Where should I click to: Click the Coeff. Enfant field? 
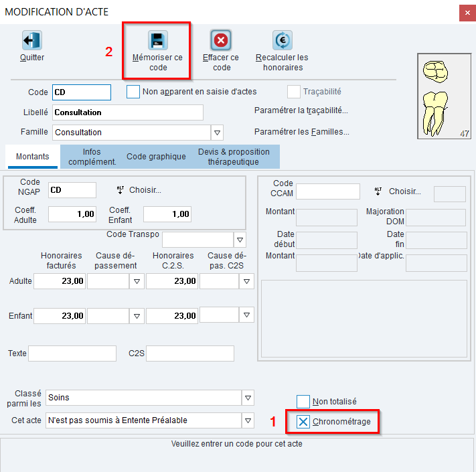click(x=167, y=214)
